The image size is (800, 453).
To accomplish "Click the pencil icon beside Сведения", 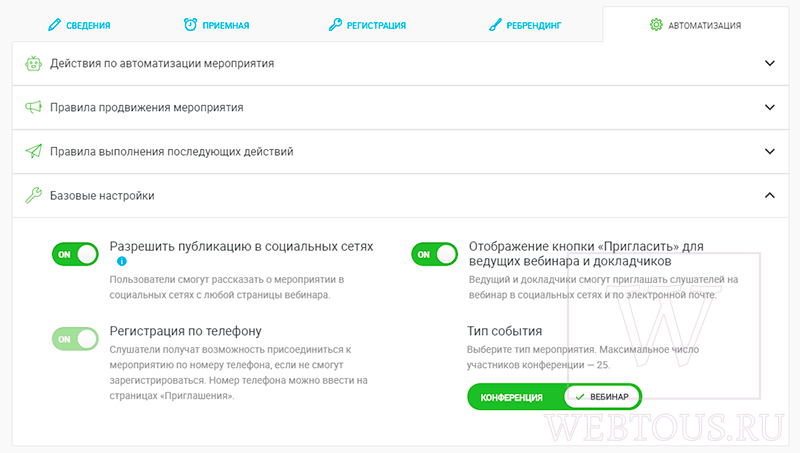I will pos(54,24).
